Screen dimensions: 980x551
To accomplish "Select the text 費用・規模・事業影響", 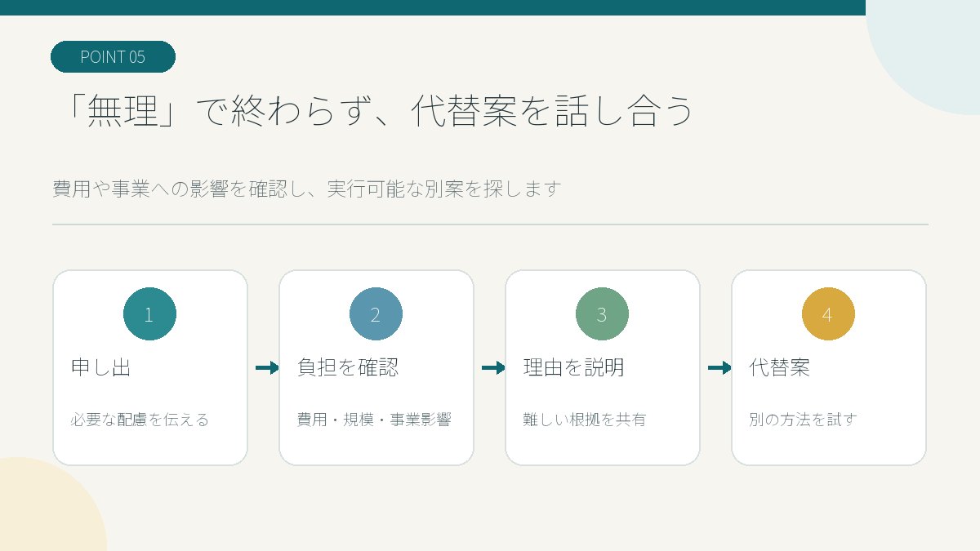I will coord(374,420).
